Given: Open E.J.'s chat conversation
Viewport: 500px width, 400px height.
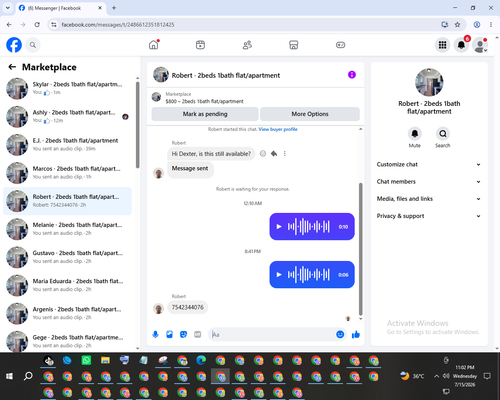Looking at the screenshot, I should [x=68, y=145].
